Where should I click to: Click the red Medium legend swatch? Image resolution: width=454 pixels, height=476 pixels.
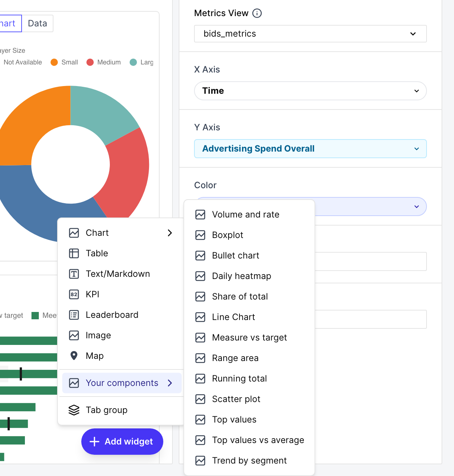coord(90,62)
